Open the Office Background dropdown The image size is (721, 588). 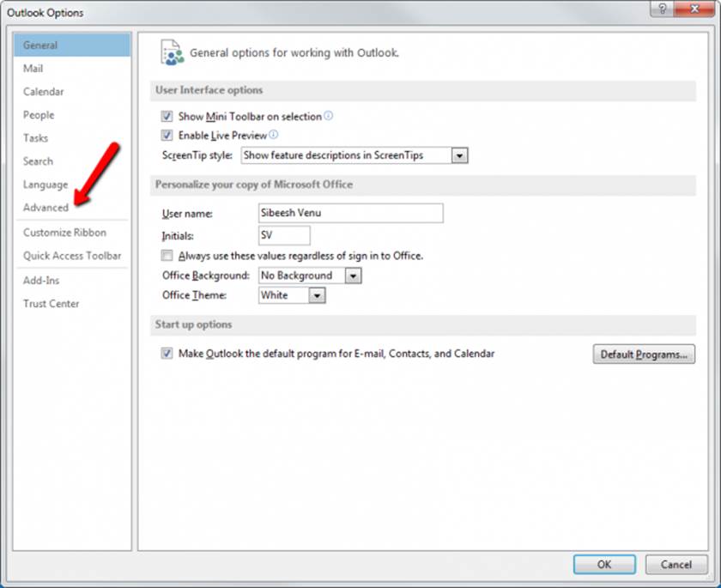[x=353, y=276]
